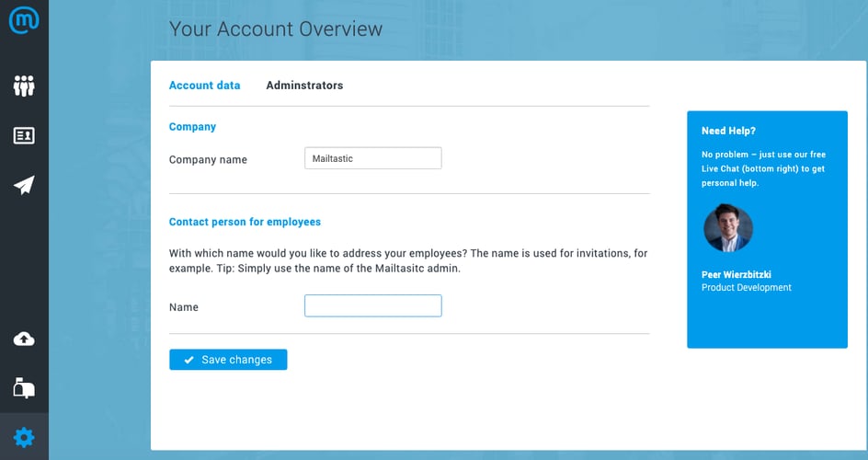Image resolution: width=868 pixels, height=460 pixels.
Task: Switch to the Account data tab
Action: click(204, 86)
